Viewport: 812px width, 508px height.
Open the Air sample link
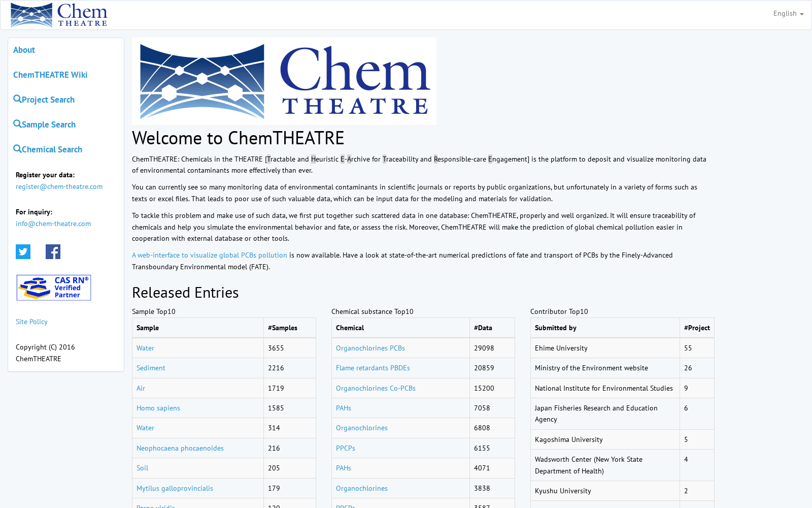coord(141,388)
